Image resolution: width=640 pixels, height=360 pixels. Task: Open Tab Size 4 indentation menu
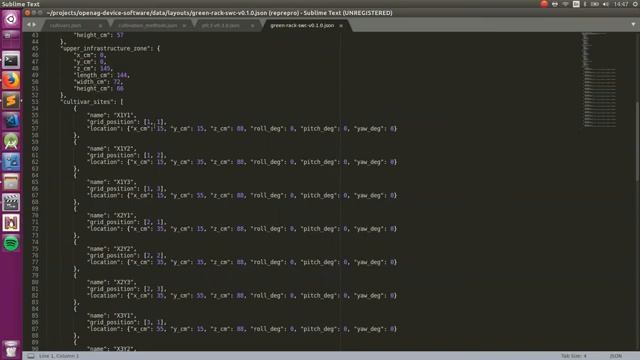573,356
